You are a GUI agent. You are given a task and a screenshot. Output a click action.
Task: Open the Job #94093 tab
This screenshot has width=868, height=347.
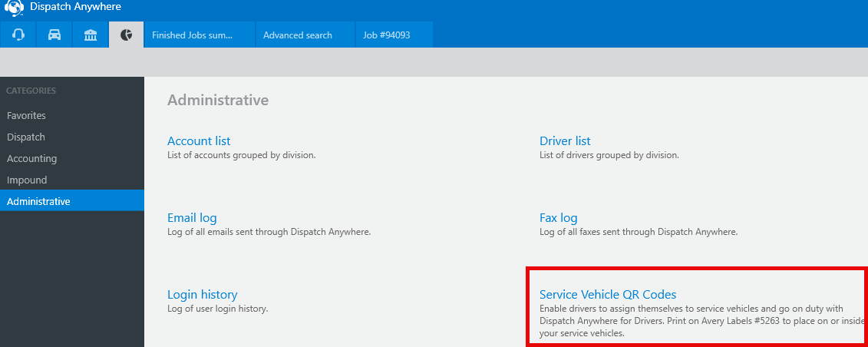click(x=394, y=35)
